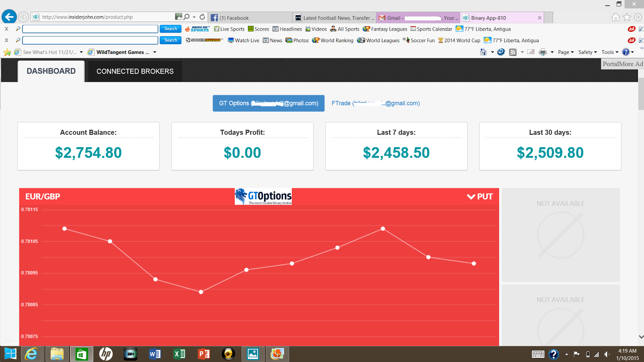Click the Ask icon on the soccer toolbar row

(x=632, y=40)
